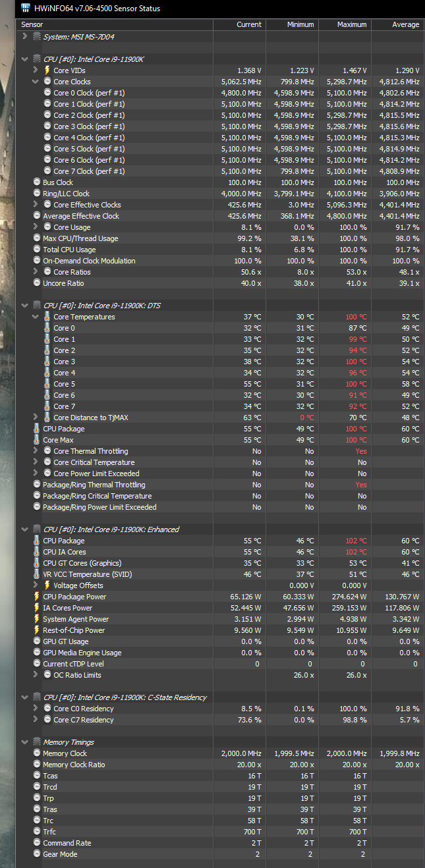Image resolution: width=425 pixels, height=868 pixels.
Task: Click the 700 T Trfc current value
Action: tap(252, 832)
